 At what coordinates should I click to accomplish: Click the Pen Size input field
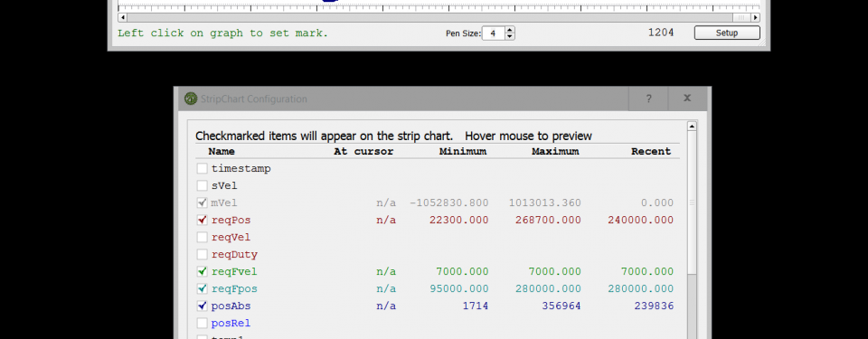[x=494, y=33]
